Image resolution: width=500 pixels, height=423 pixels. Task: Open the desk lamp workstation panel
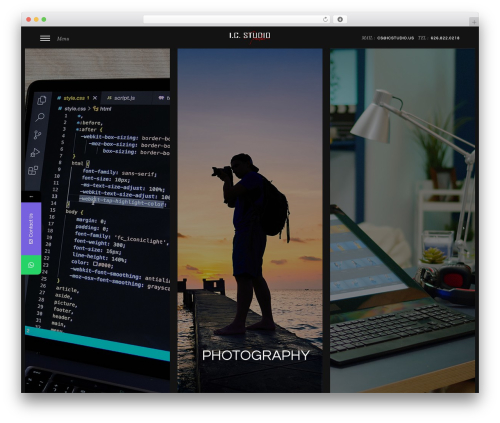coord(402,220)
